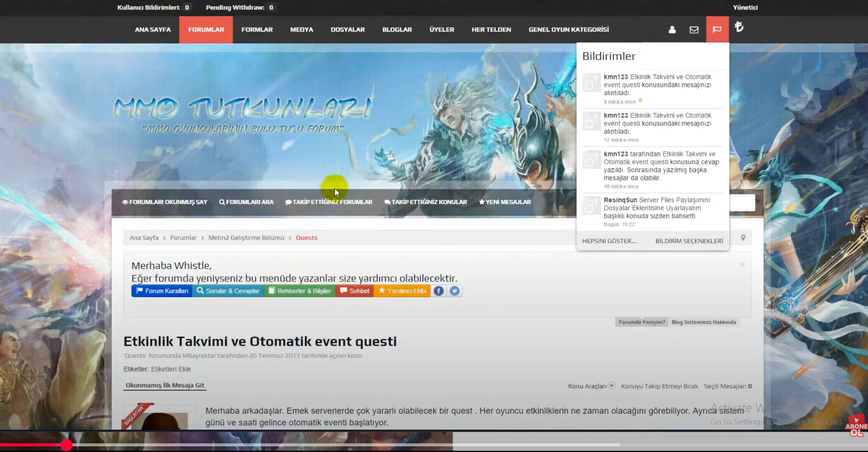Click kmn123 name in 12 dakika önce alert
Image resolution: width=868 pixels, height=452 pixels.
tap(616, 115)
